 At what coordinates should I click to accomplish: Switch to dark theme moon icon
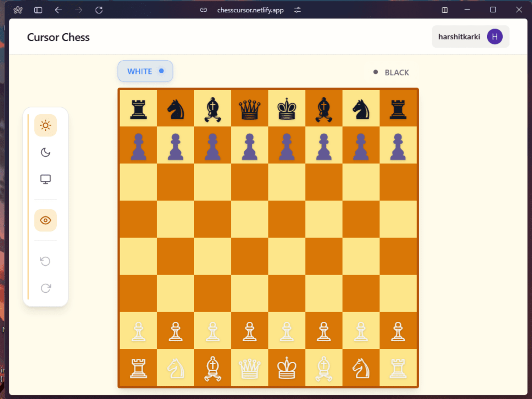45,152
